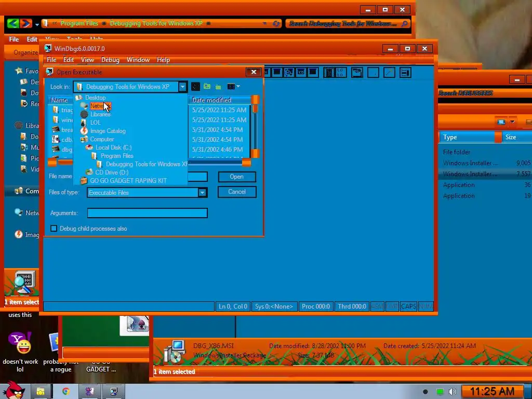Select Network in Explorer navigation pane
This screenshot has width=532, height=399.
tap(27, 212)
